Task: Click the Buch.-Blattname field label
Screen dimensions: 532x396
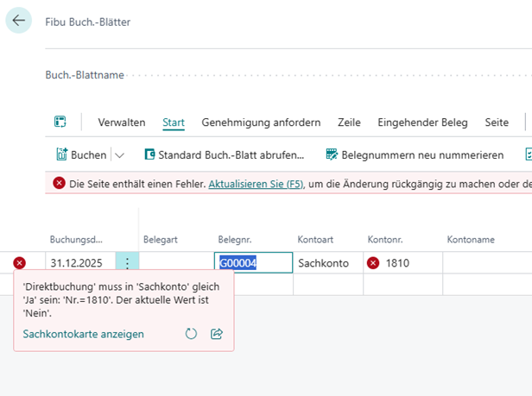Action: 85,74
